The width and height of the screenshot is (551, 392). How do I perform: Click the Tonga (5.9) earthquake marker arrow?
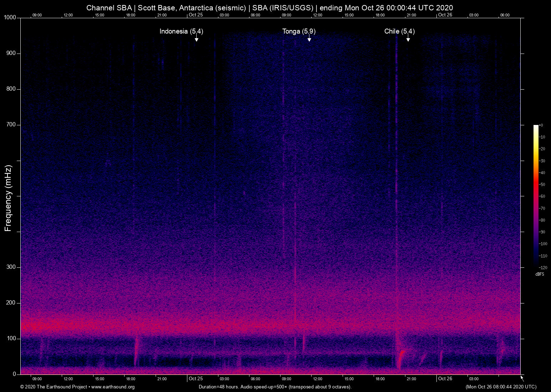(309, 39)
